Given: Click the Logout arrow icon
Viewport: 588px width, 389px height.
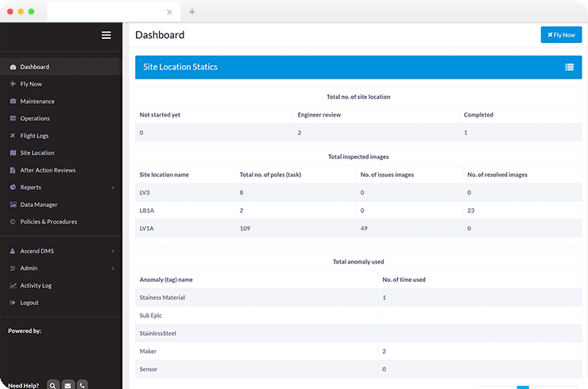Looking at the screenshot, I should [14, 302].
